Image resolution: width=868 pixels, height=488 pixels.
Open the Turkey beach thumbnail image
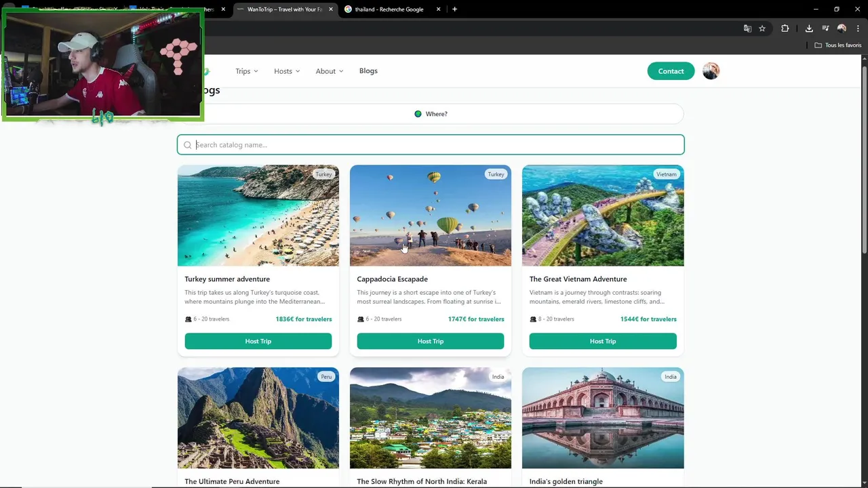258,216
